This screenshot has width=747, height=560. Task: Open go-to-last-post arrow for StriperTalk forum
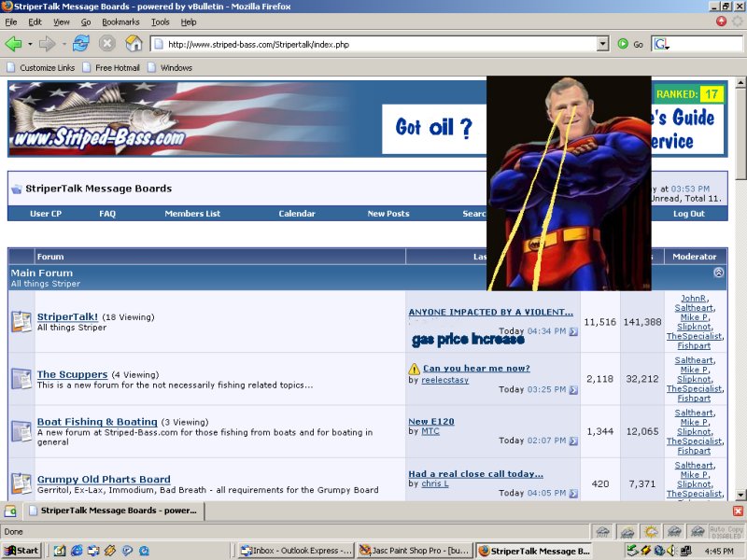click(573, 332)
